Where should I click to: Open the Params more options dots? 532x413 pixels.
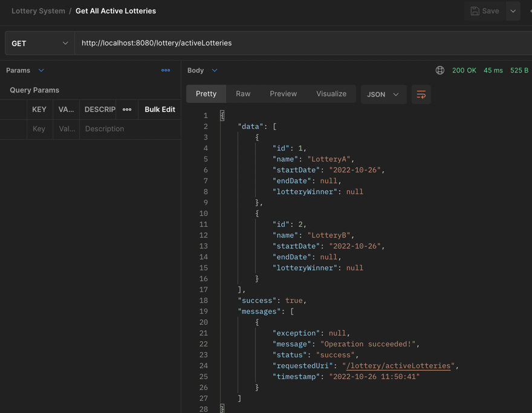[166, 70]
